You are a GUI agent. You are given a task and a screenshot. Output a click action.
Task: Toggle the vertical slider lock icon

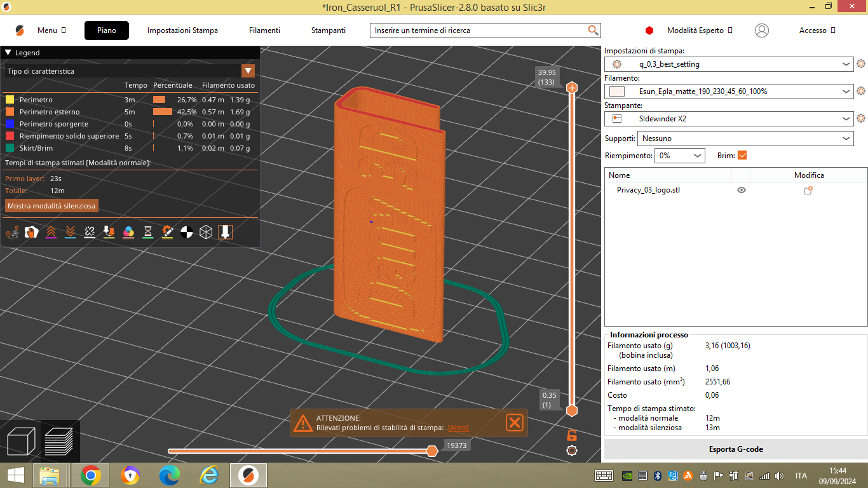[x=572, y=435]
